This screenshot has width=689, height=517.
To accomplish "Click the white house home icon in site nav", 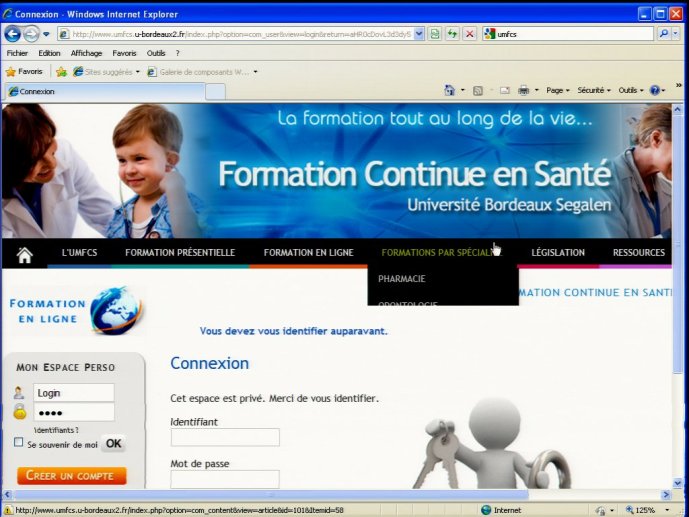I will point(25,254).
